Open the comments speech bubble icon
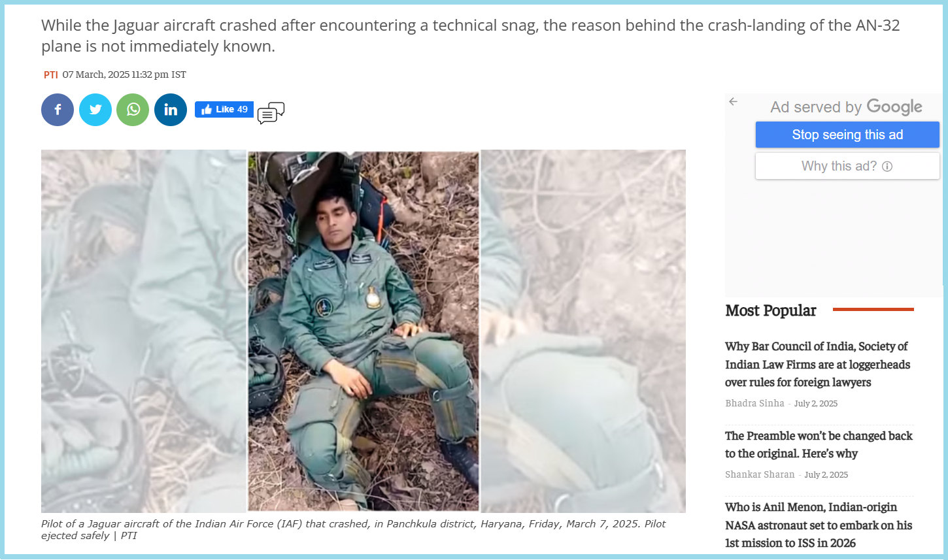The height and width of the screenshot is (560, 948). pos(271,113)
